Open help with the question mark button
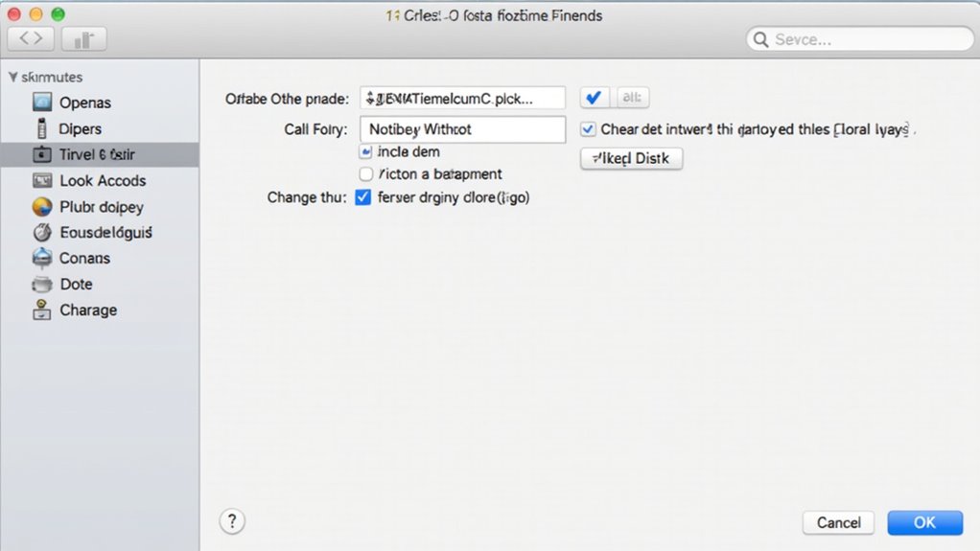 232,521
